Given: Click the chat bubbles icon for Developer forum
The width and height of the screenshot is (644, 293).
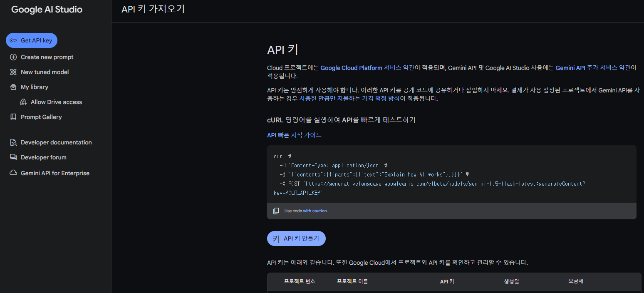Looking at the screenshot, I should pyautogui.click(x=13, y=157).
